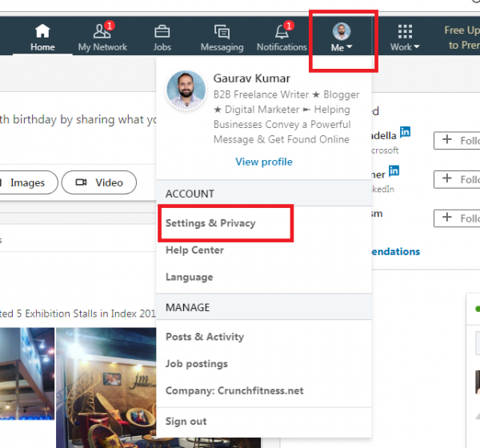Click the Video camera post button

(x=99, y=182)
